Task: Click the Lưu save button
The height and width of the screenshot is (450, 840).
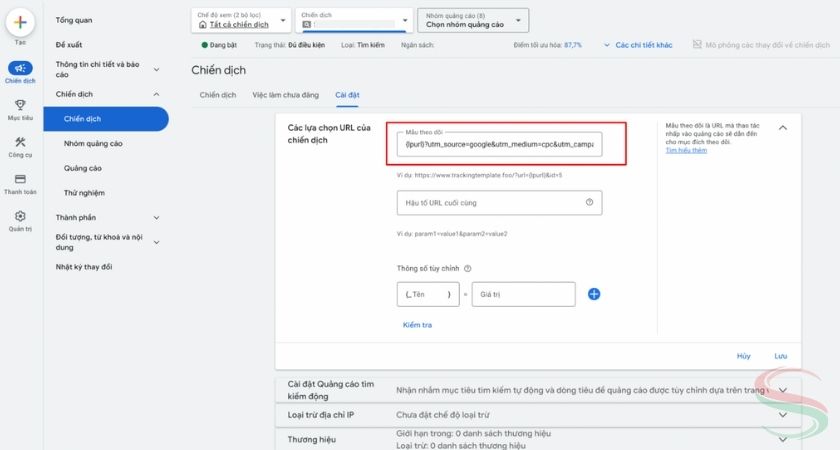Action: tap(780, 356)
